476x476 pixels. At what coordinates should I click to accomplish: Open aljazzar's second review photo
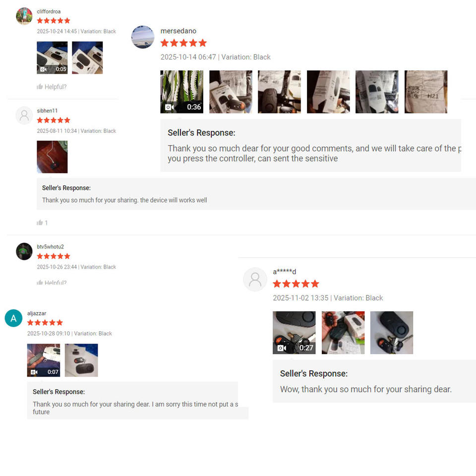pyautogui.click(x=81, y=360)
